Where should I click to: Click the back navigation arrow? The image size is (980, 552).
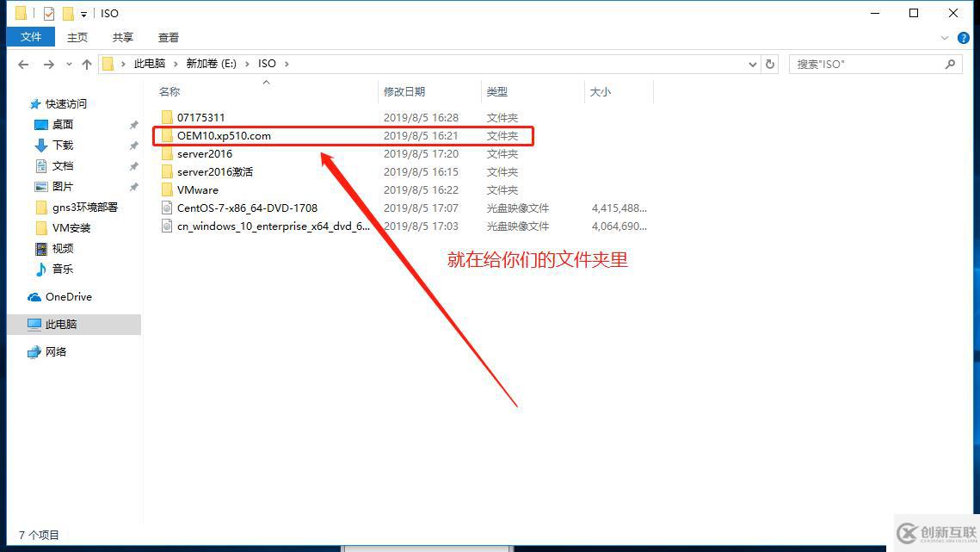pyautogui.click(x=22, y=64)
